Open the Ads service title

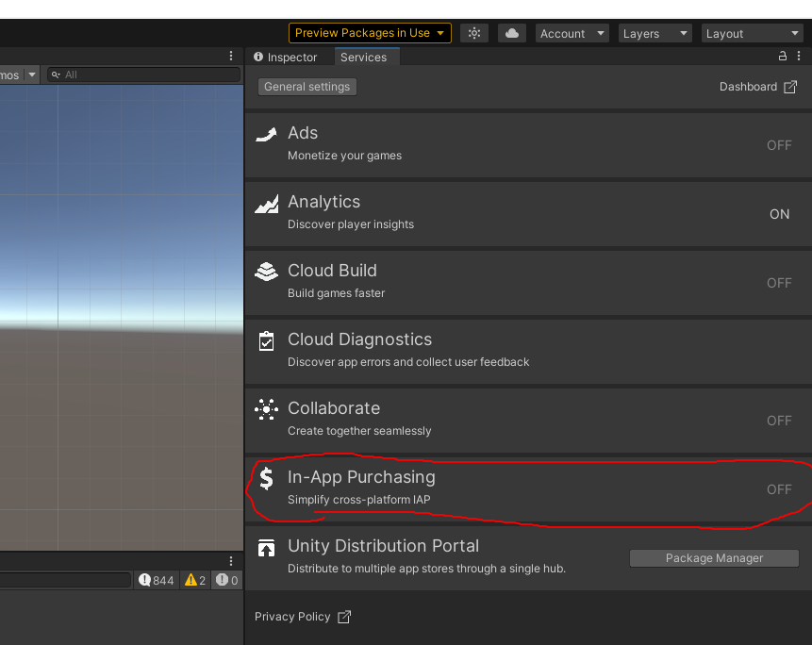(303, 133)
